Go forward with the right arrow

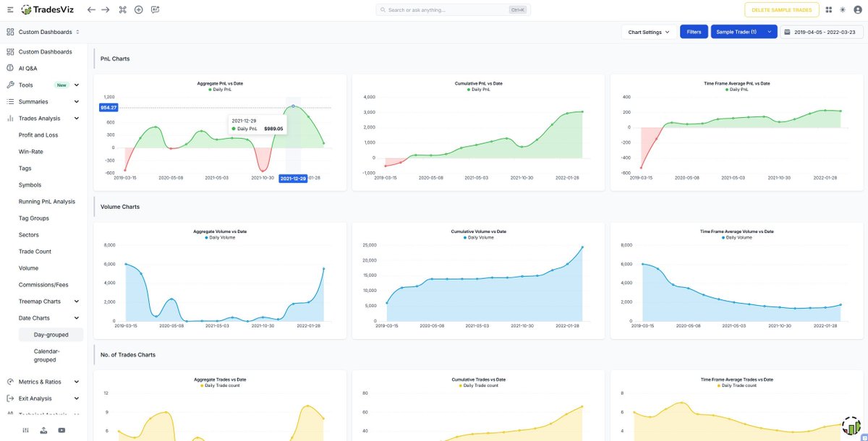tap(106, 10)
